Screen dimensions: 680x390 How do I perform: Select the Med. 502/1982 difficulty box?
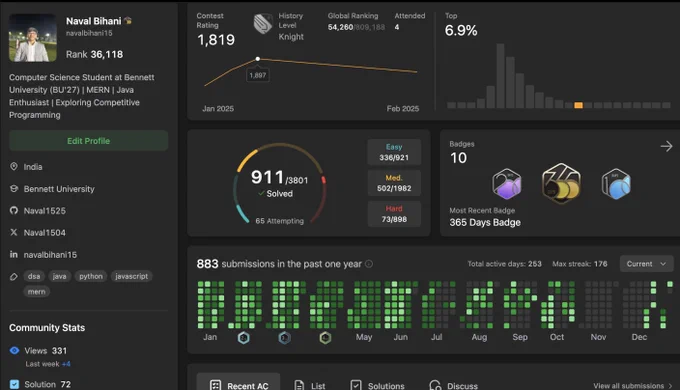point(394,183)
